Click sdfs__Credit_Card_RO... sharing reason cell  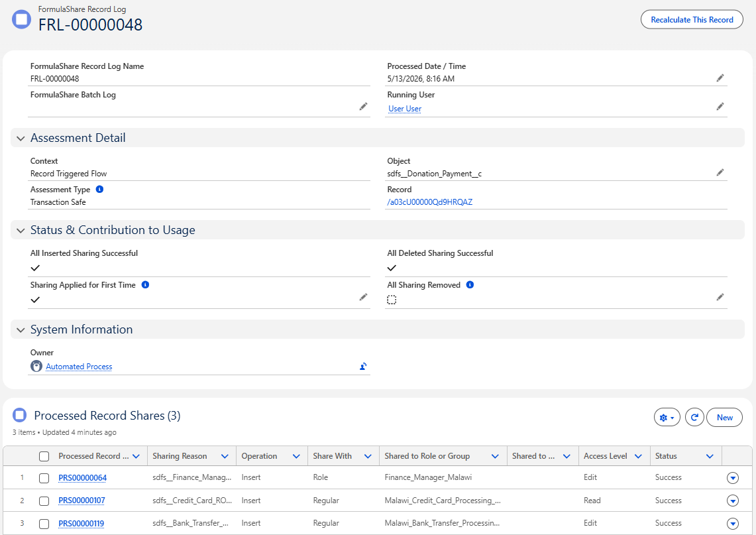(x=192, y=501)
